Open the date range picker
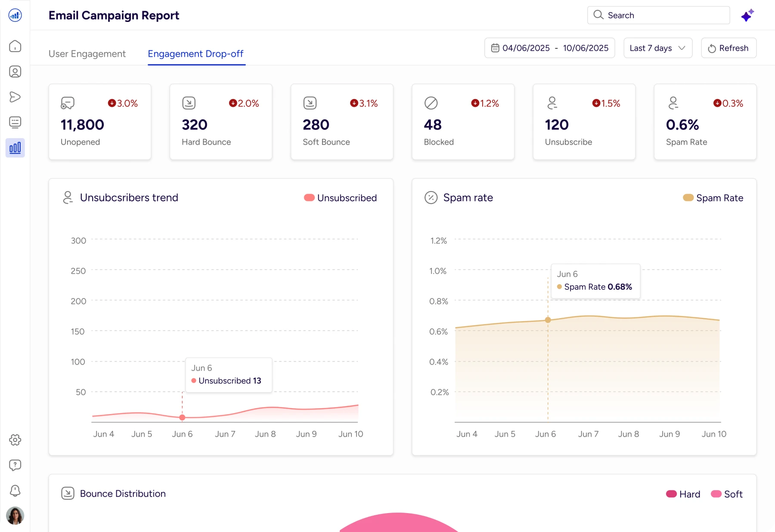The width and height of the screenshot is (775, 532). pos(549,48)
